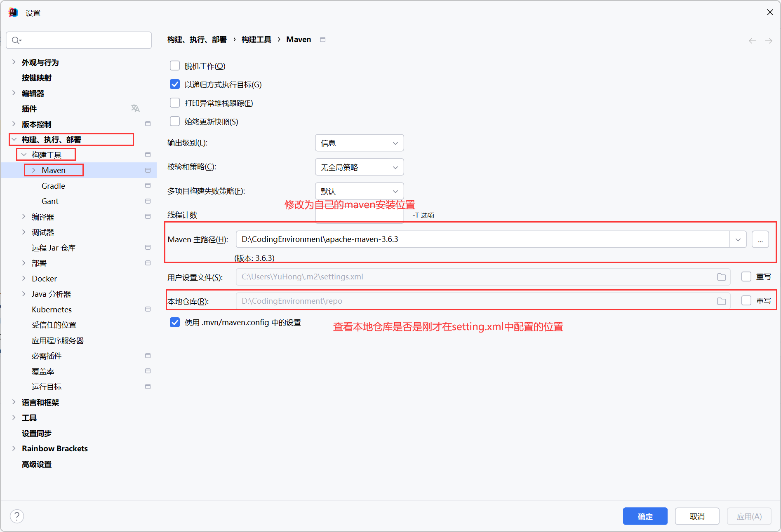Select Gradle under 构建工具
This screenshot has width=781, height=532.
click(x=53, y=186)
